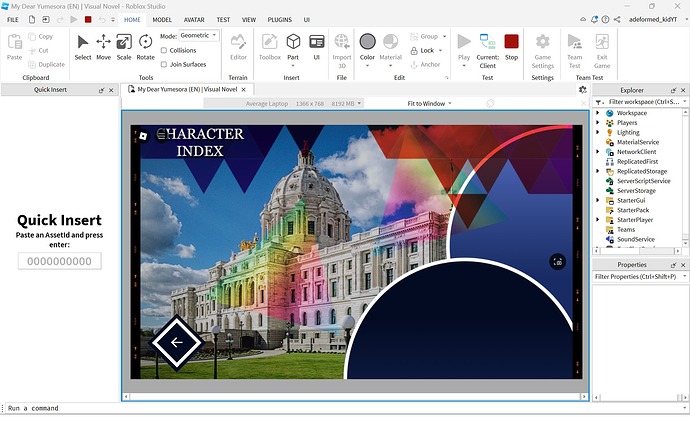Expand the Workspace tree node

598,113
